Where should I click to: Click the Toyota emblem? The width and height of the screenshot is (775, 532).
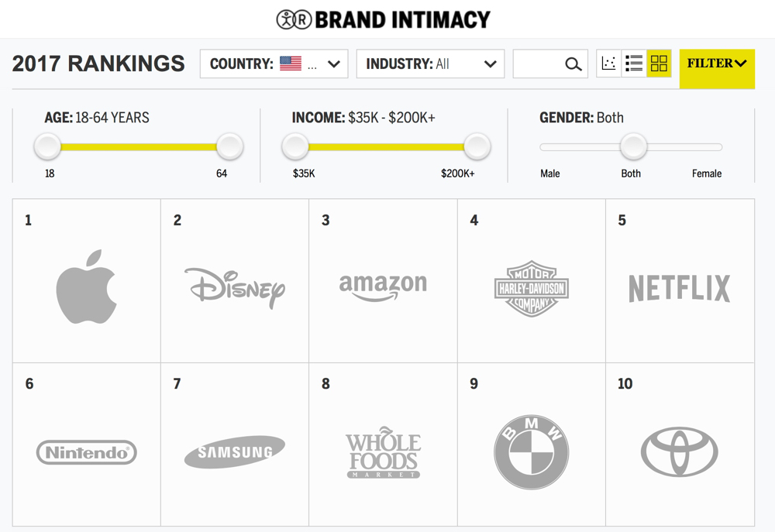(x=680, y=452)
